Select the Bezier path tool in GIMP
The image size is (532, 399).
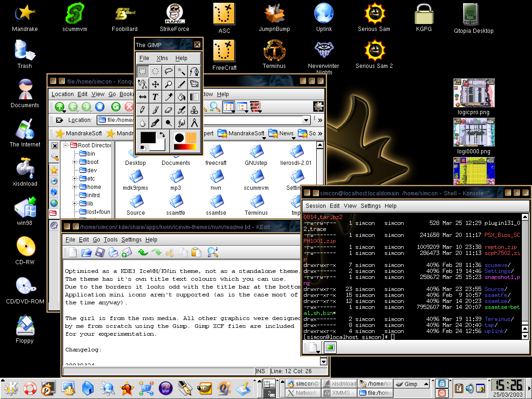click(194, 71)
